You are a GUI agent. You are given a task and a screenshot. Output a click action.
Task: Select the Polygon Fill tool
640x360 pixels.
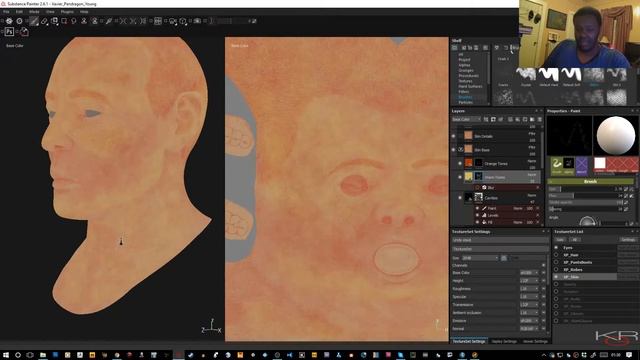(64, 21)
